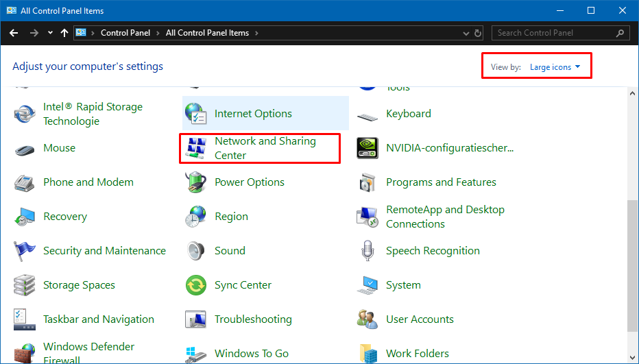Click the Keyboard icon

click(367, 117)
